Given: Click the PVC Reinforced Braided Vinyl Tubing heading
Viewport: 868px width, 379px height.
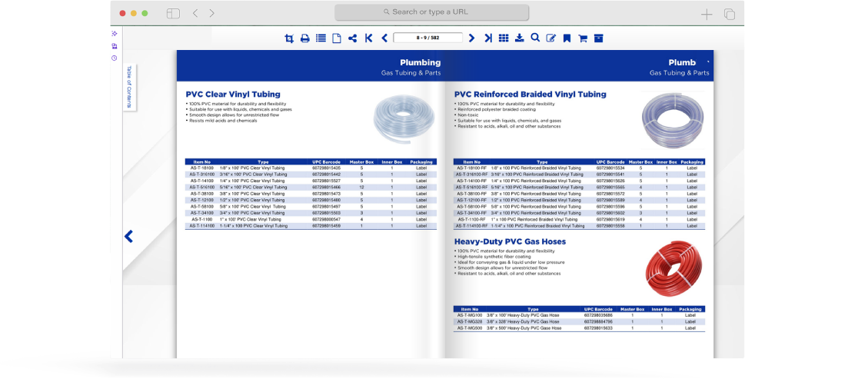Looking at the screenshot, I should pyautogui.click(x=530, y=94).
